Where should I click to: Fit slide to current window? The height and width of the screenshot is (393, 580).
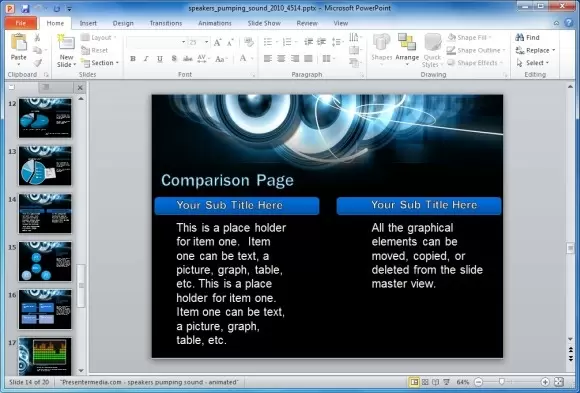coord(559,382)
